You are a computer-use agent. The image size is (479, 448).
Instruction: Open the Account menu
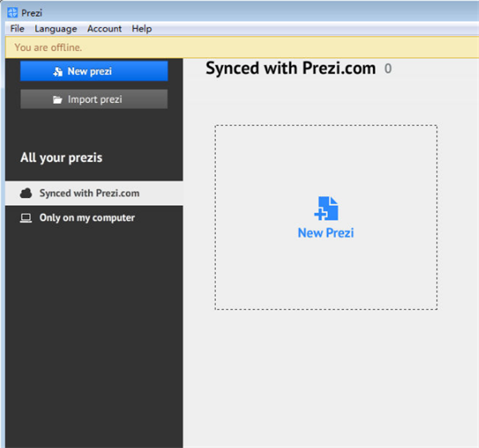(x=105, y=29)
